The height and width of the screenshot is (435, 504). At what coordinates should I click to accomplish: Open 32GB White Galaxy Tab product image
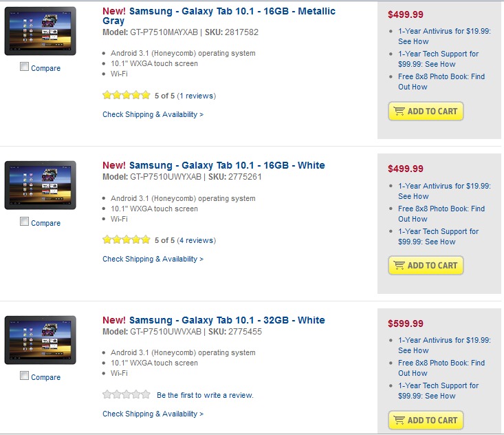[x=40, y=339]
